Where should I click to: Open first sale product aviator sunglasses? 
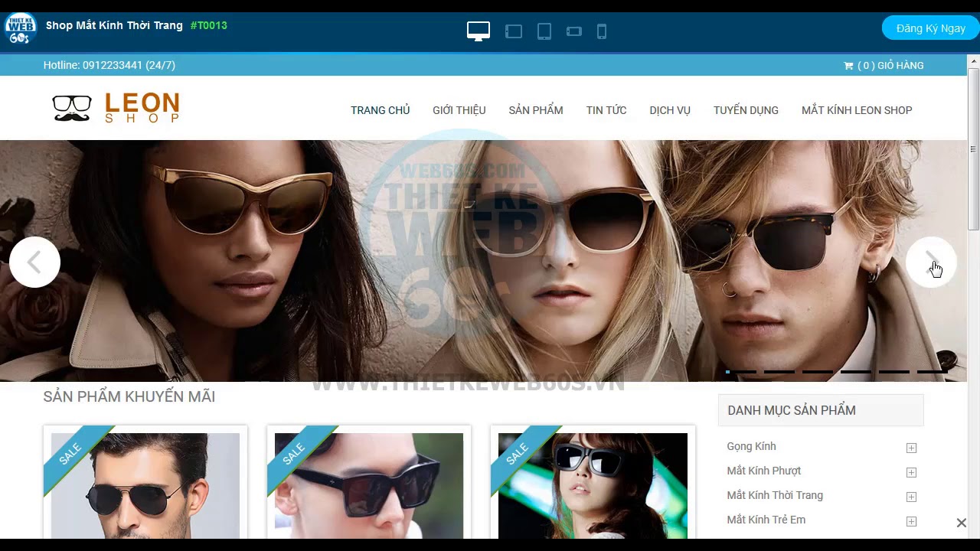[145, 485]
